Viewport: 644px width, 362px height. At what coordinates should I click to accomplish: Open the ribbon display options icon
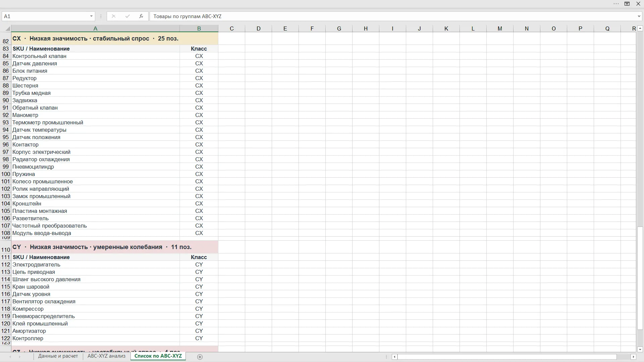click(627, 4)
